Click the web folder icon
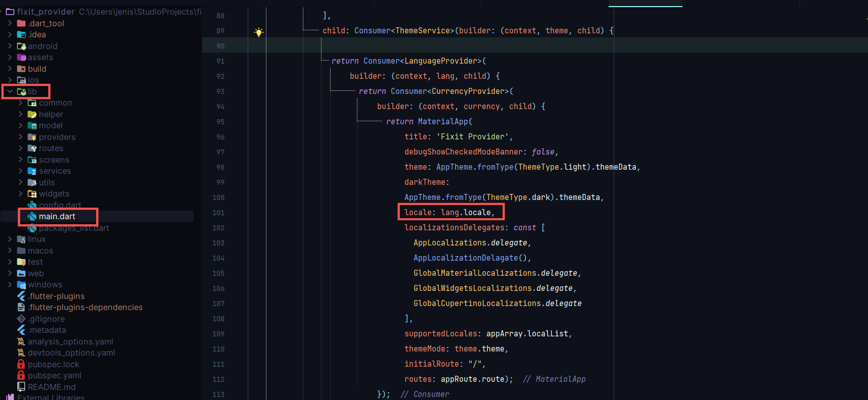868x400 pixels. [21, 274]
